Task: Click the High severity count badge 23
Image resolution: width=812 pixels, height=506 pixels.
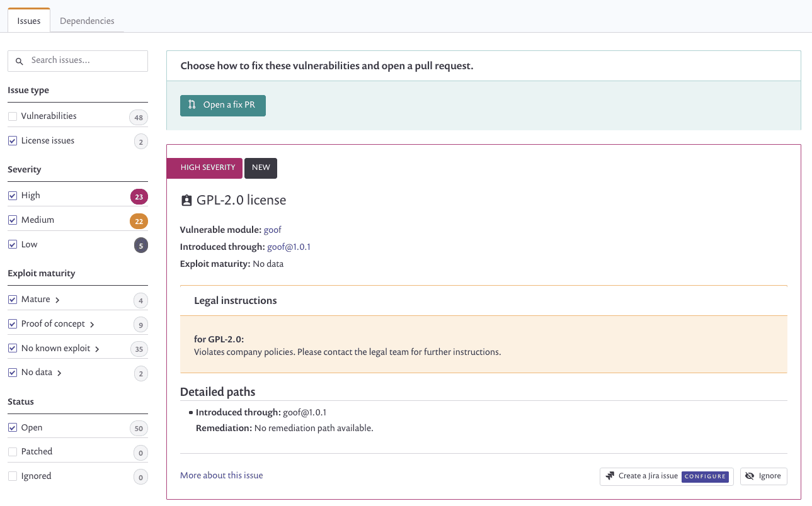Action: click(x=139, y=197)
